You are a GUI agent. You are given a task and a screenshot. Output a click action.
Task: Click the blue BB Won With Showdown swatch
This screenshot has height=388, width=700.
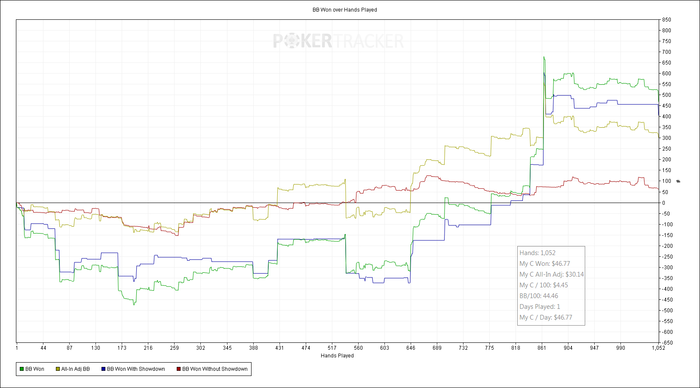click(103, 369)
